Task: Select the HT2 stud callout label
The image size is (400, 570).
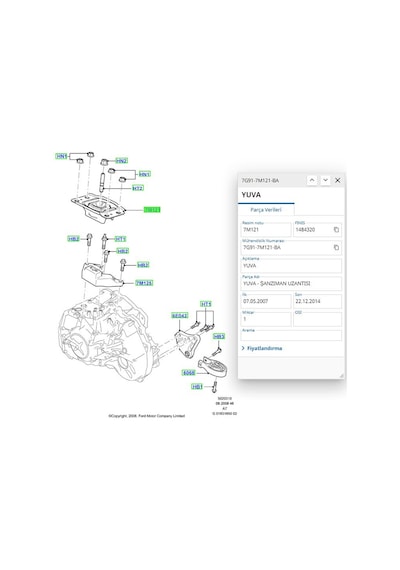Action: (x=138, y=188)
